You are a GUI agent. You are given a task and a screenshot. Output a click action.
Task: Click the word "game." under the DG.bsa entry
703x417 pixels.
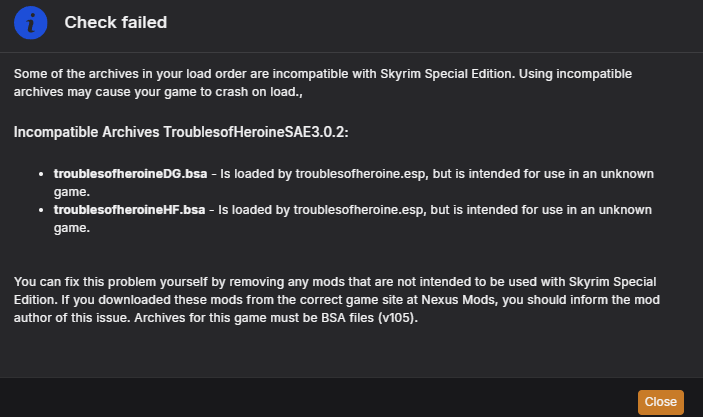[72, 192]
